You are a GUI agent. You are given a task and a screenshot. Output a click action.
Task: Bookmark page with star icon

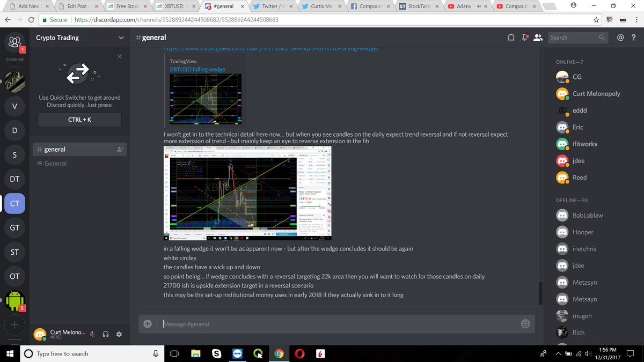tap(596, 19)
